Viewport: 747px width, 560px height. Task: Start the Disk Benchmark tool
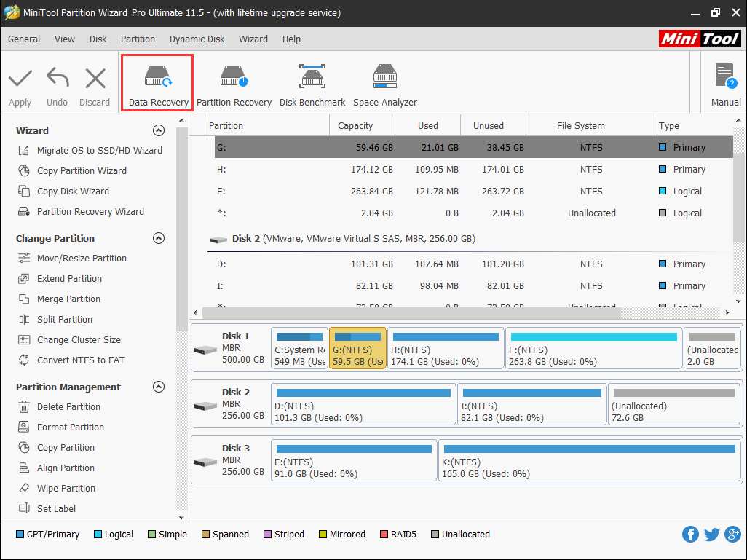click(312, 84)
